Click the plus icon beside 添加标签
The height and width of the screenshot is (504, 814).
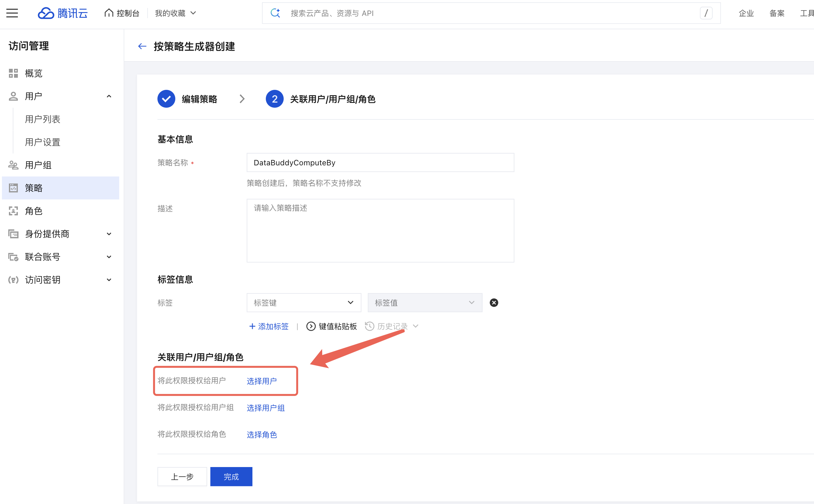pyautogui.click(x=252, y=326)
